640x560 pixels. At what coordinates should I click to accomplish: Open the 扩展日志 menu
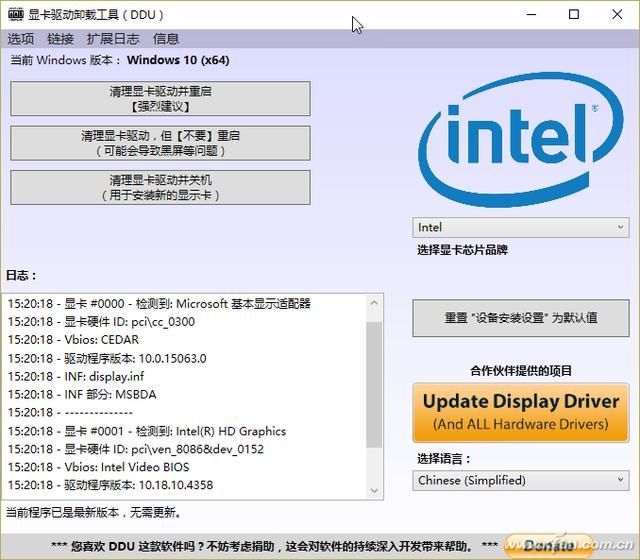point(113,39)
